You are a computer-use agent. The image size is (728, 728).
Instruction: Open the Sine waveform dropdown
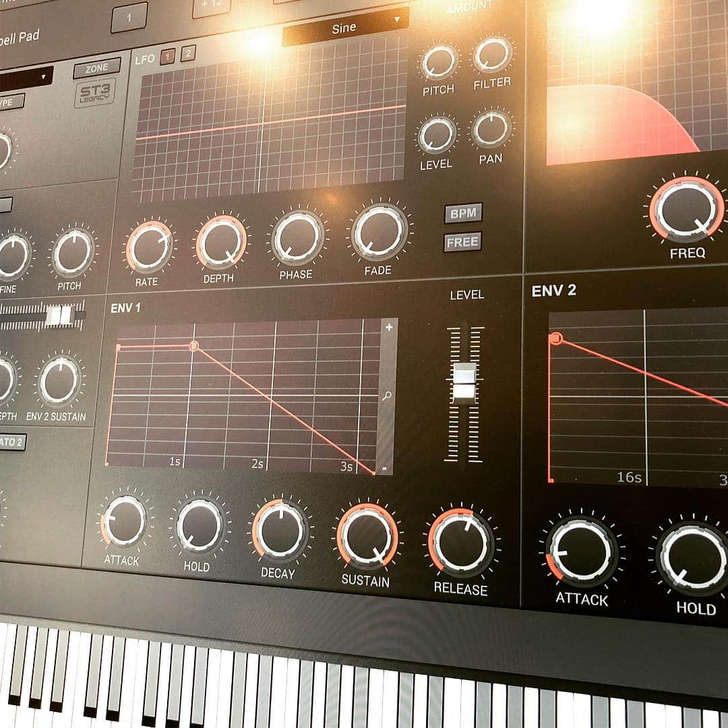click(345, 26)
